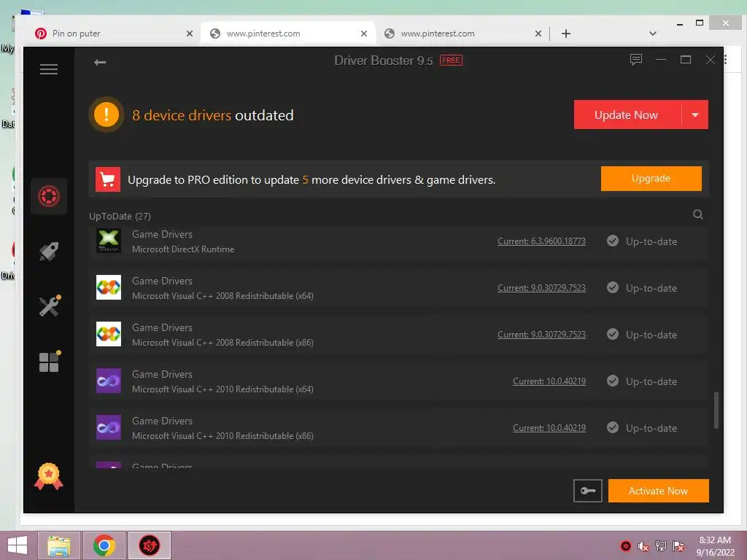Screen dimensions: 747x560
Task: Click the '8 device drivers outdated' heading
Action: point(213,115)
